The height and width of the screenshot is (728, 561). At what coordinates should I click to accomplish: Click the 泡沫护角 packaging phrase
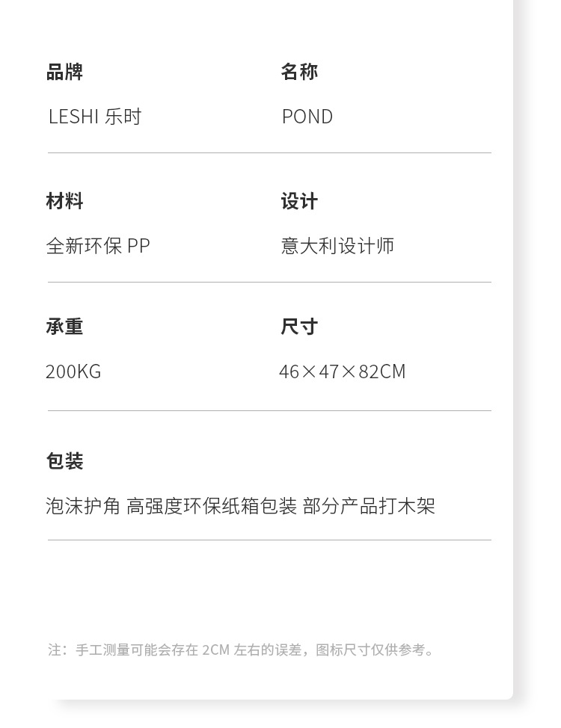click(82, 506)
